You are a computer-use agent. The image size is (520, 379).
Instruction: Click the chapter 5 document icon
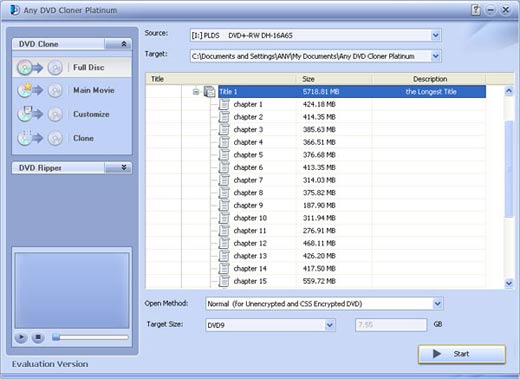(224, 155)
